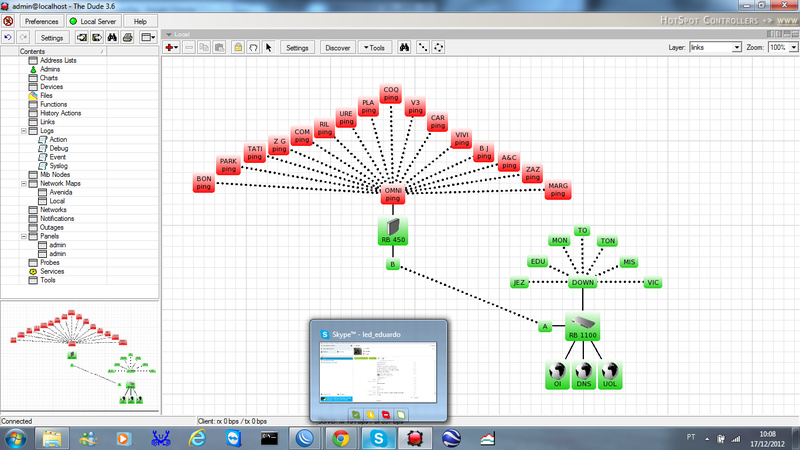Open Preferences
This screenshot has width=800, height=450.
tap(41, 21)
